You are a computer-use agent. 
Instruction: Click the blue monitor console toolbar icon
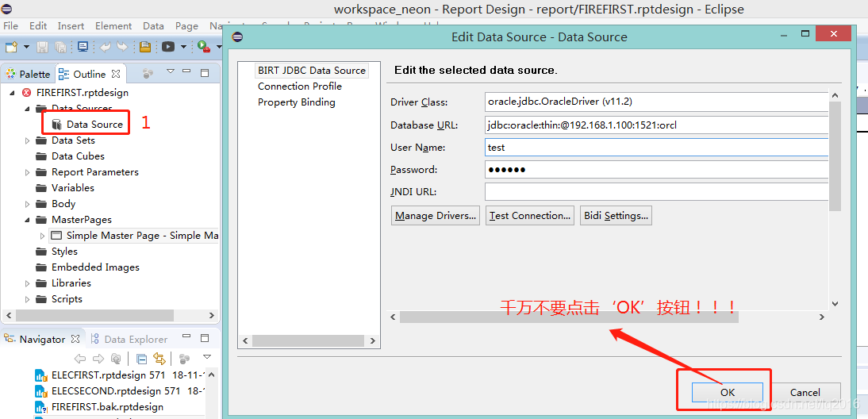pos(83,47)
